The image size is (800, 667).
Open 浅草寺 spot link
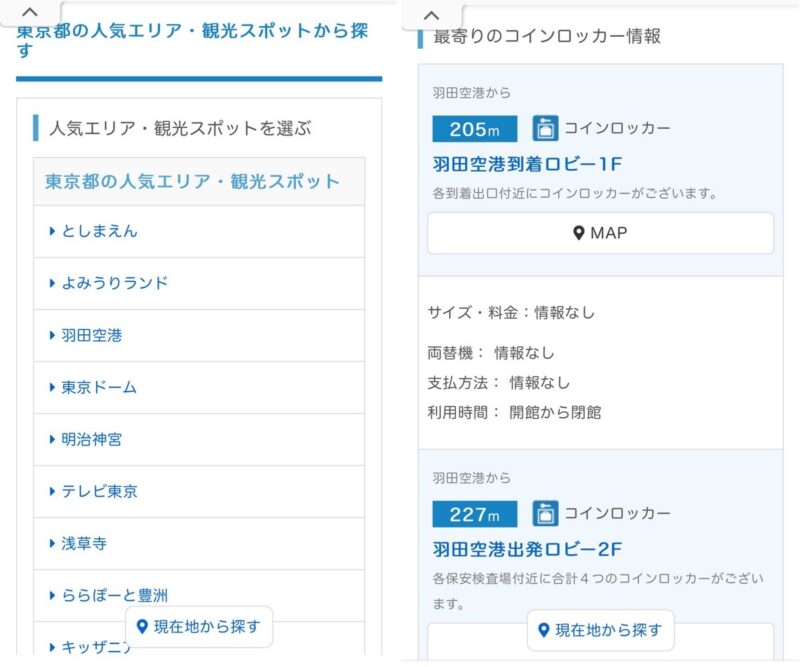pyautogui.click(x=84, y=544)
